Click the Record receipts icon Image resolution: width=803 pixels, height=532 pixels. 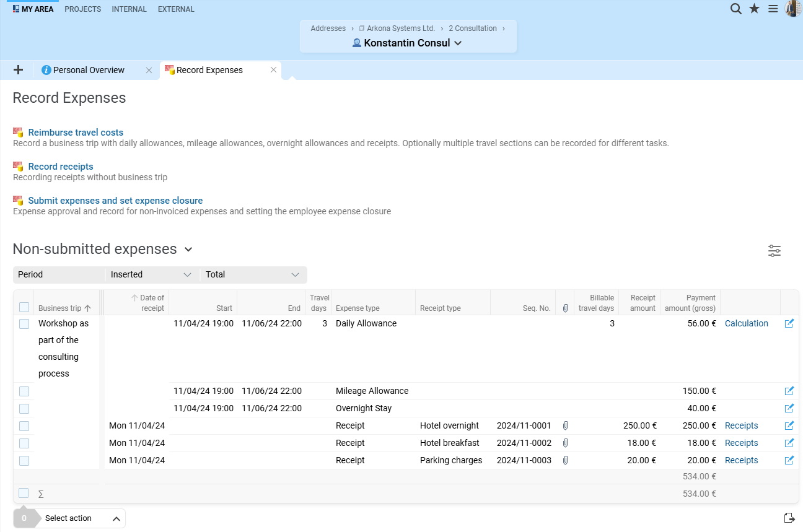coord(18,166)
